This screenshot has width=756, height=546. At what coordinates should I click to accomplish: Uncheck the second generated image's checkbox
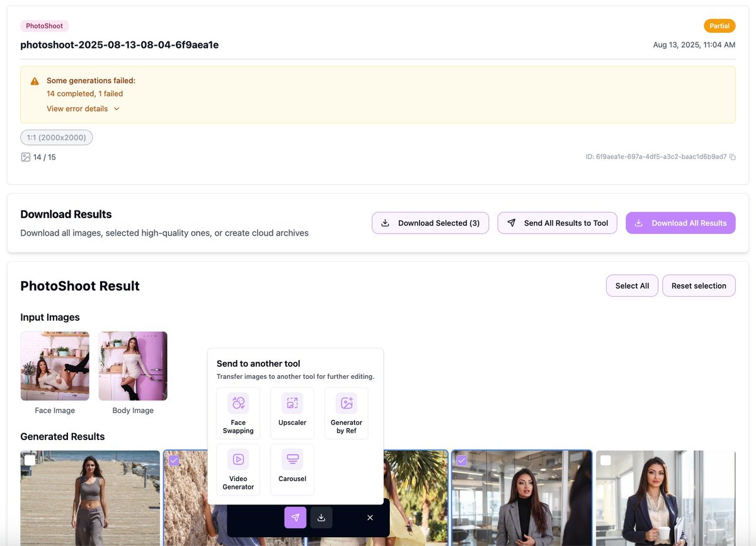point(174,460)
